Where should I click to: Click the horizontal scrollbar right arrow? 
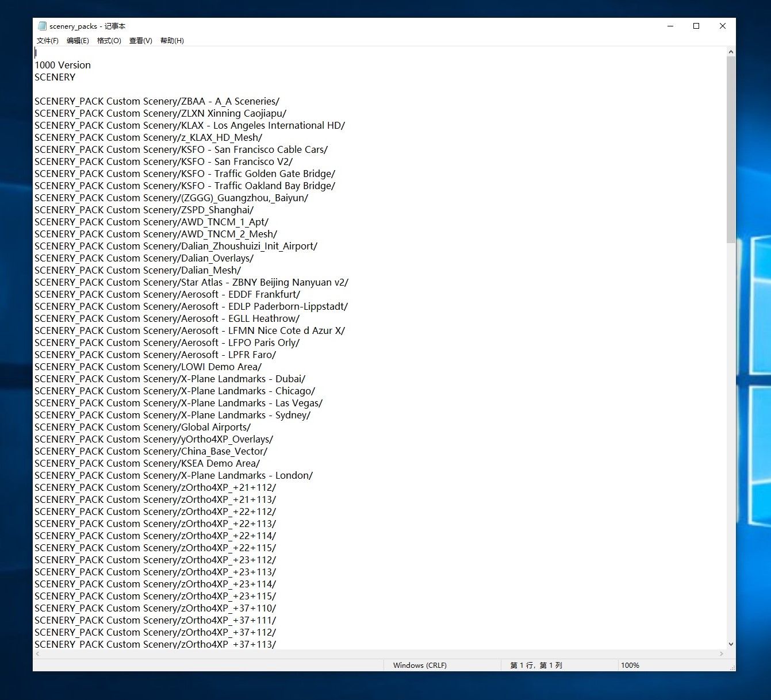click(x=722, y=653)
